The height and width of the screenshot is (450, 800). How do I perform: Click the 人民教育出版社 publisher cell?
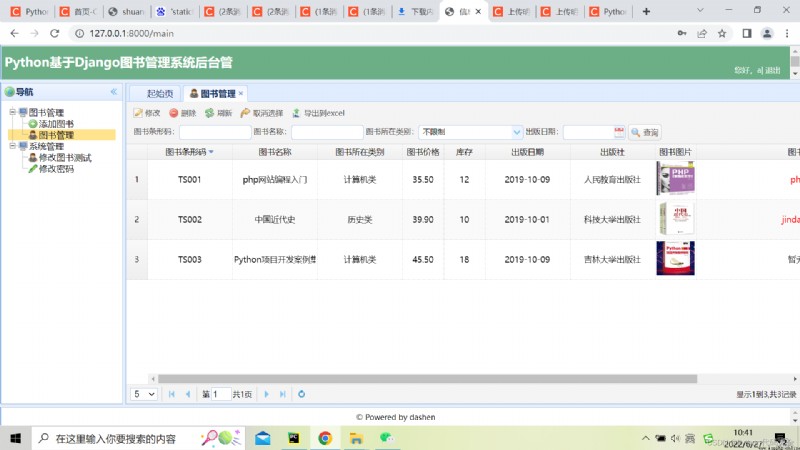[612, 180]
